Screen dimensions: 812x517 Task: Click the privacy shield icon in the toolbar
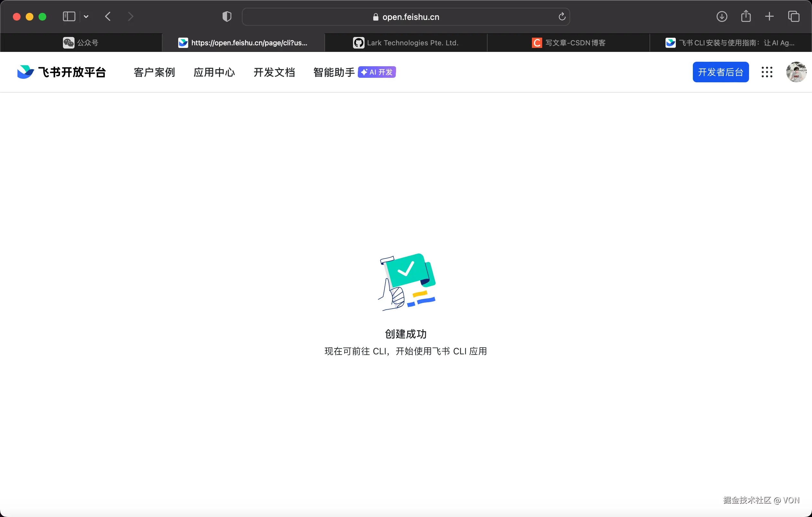226,16
